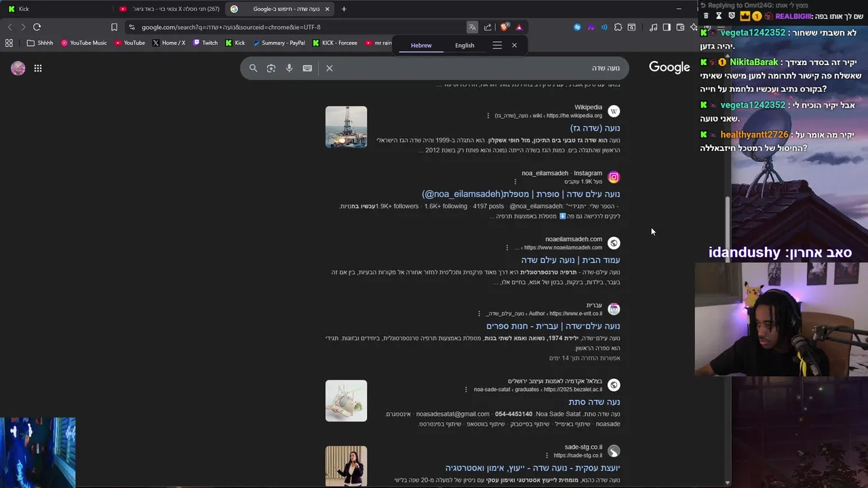Open the purple 7TV extension icon
This screenshot has width=868, height=488.
[x=591, y=27]
